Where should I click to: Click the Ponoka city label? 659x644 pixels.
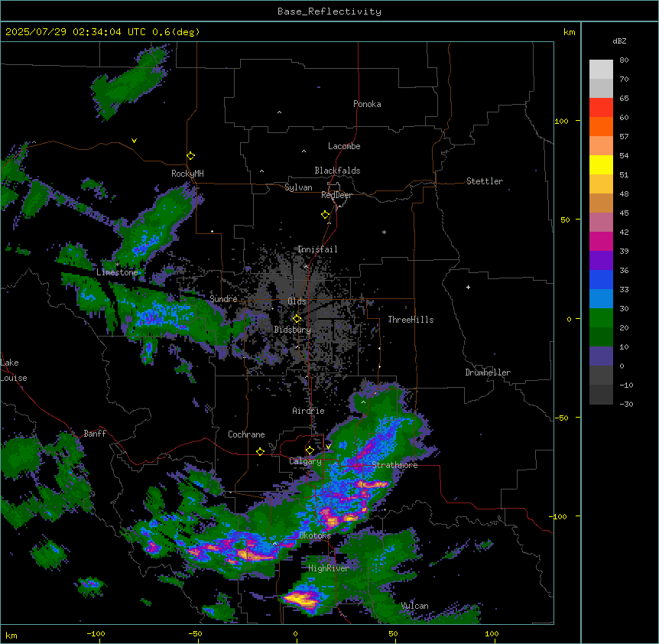click(x=367, y=104)
